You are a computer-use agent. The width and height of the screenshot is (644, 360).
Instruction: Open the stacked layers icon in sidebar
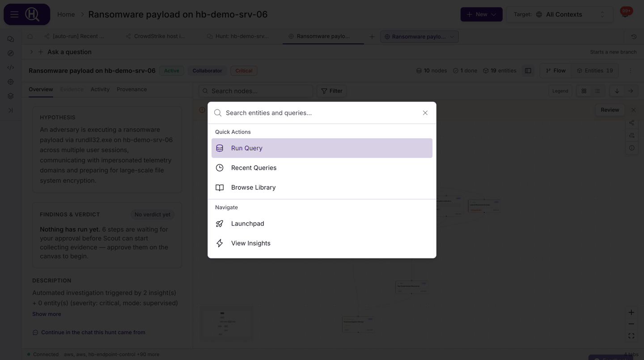coord(11,96)
